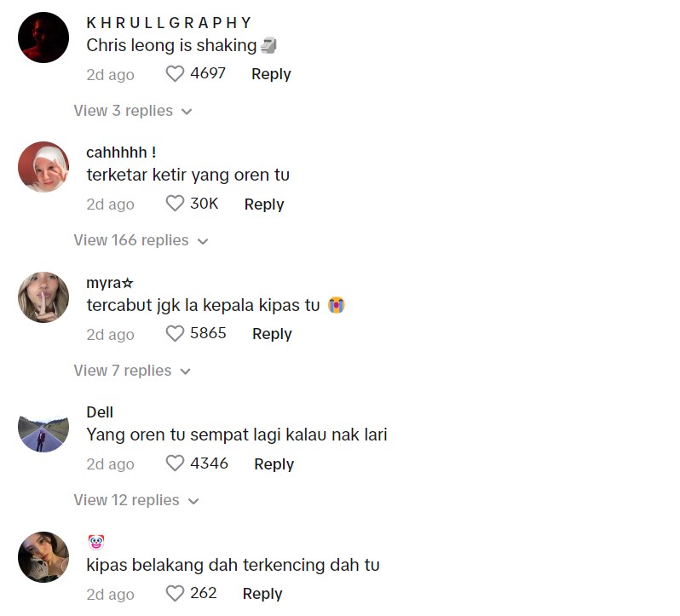Reply to KHRULLGRAPHY's comment
This screenshot has height=616, width=680.
coord(271,73)
